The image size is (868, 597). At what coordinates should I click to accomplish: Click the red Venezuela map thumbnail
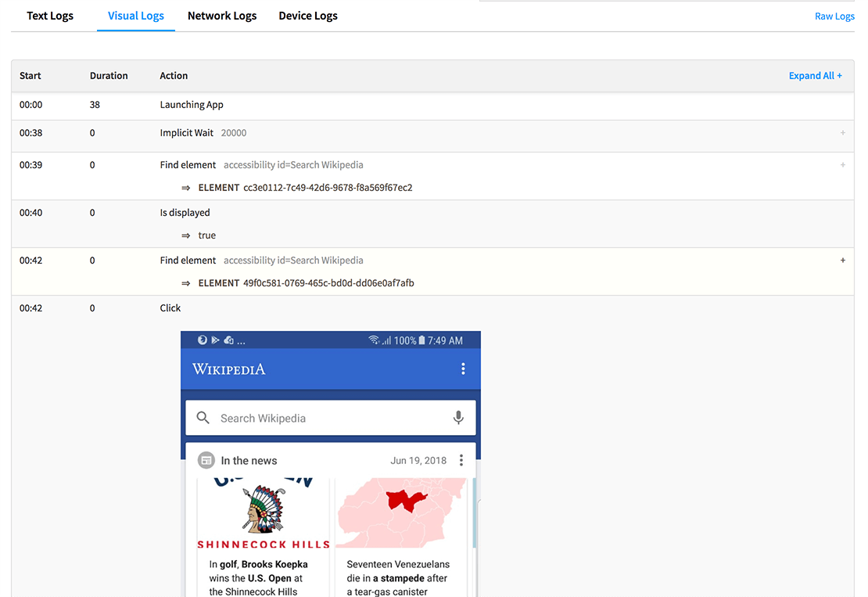[x=403, y=512]
